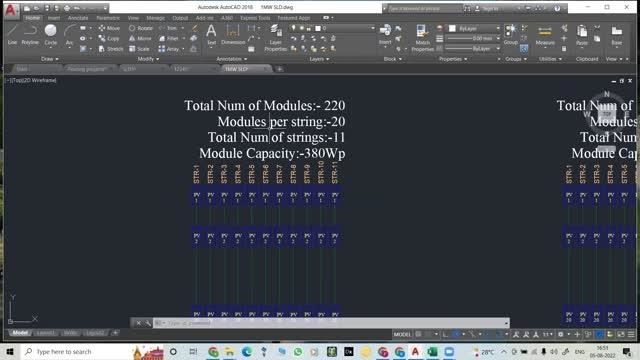Select the Circle drawing tool
The image size is (640, 360).
coord(51,34)
